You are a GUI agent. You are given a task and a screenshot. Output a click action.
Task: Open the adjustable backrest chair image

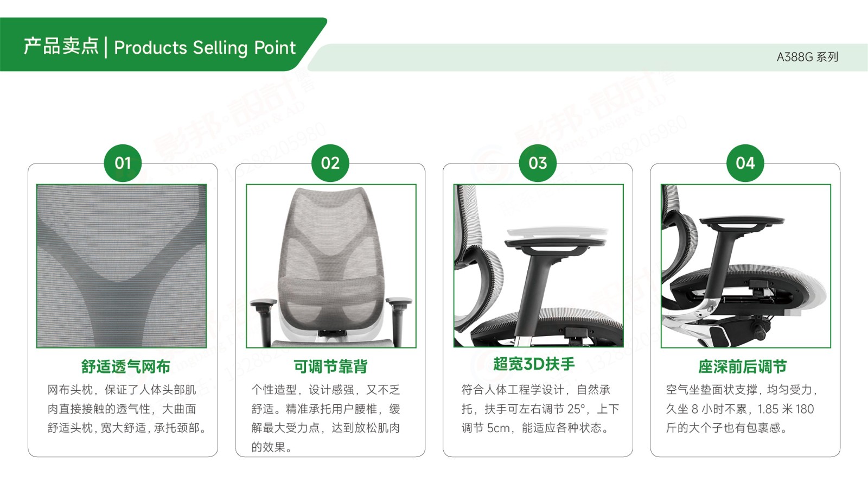(x=331, y=266)
